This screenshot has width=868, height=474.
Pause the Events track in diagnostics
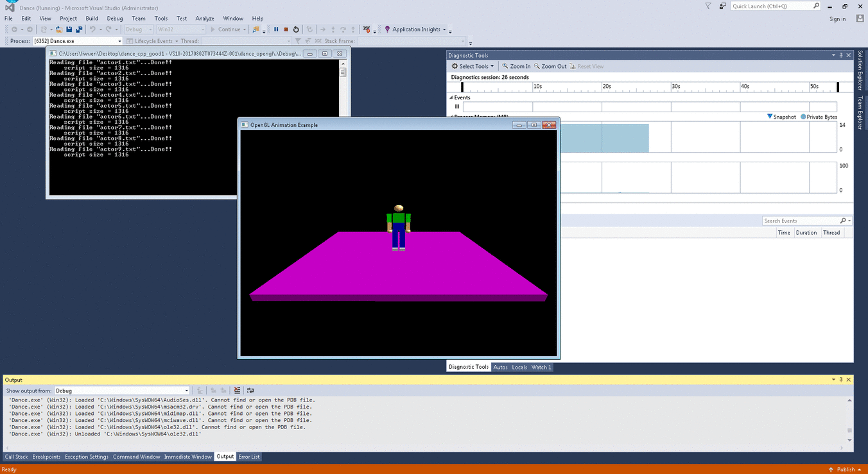457,106
